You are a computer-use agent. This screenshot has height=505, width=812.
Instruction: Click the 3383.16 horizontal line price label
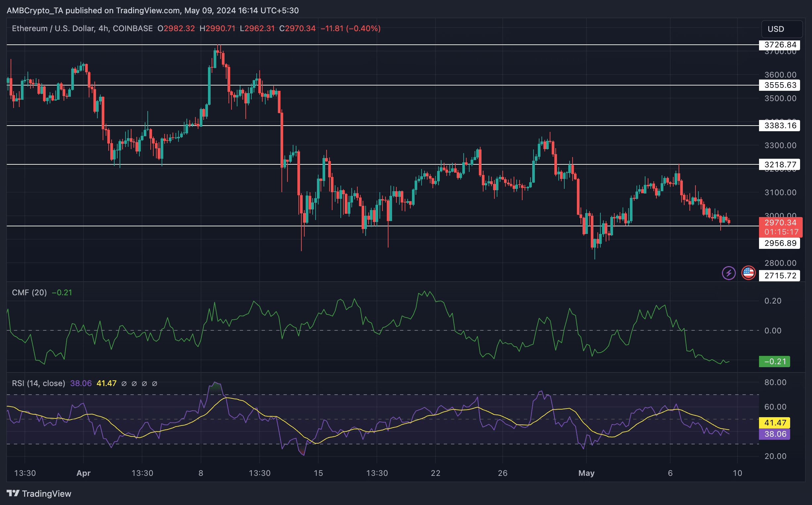779,126
